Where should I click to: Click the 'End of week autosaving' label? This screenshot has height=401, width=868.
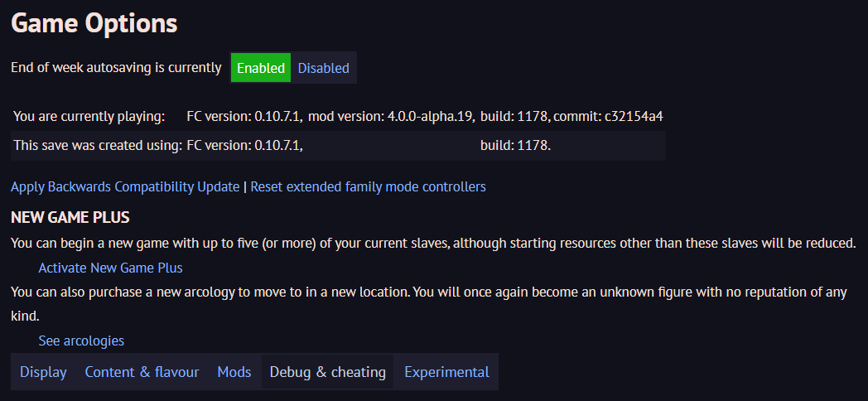point(116,68)
